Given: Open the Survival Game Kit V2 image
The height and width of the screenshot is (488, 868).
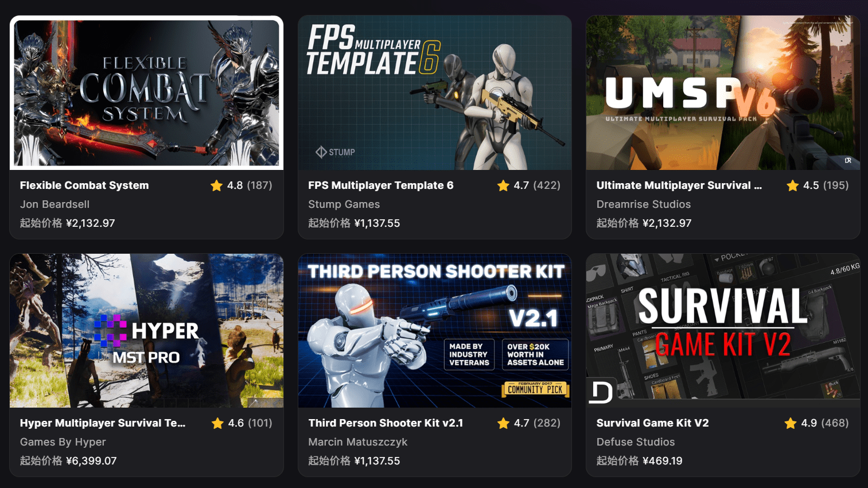Looking at the screenshot, I should pos(723,331).
